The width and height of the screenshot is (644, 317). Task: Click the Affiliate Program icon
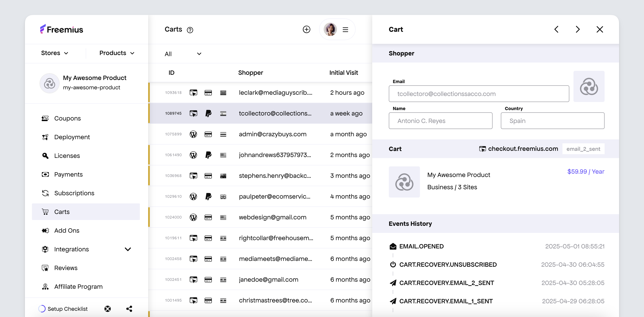(45, 286)
